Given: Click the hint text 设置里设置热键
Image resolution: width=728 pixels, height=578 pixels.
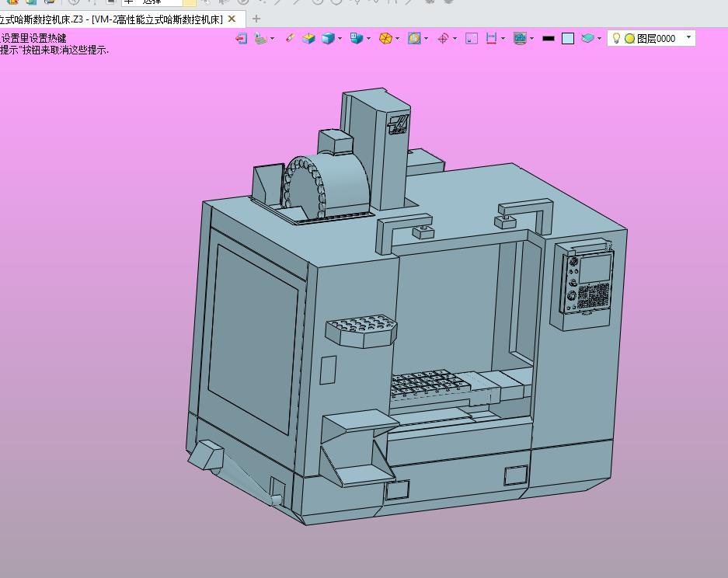Looking at the screenshot, I should click(34, 39).
